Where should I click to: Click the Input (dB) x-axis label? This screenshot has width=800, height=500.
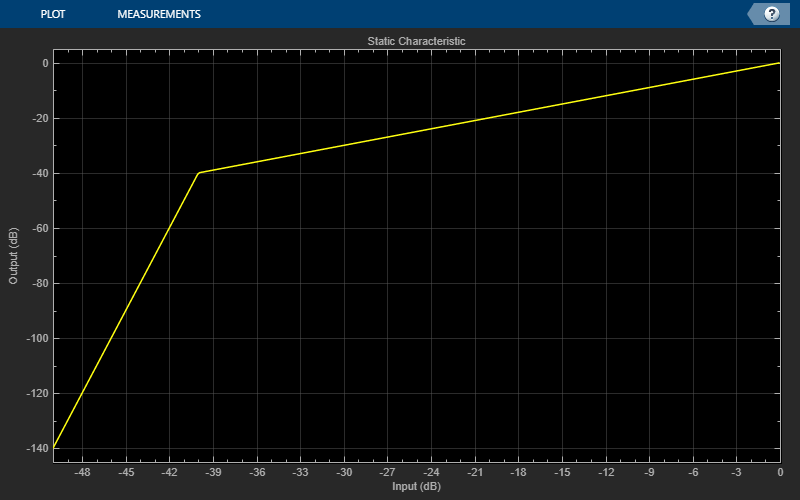point(416,486)
